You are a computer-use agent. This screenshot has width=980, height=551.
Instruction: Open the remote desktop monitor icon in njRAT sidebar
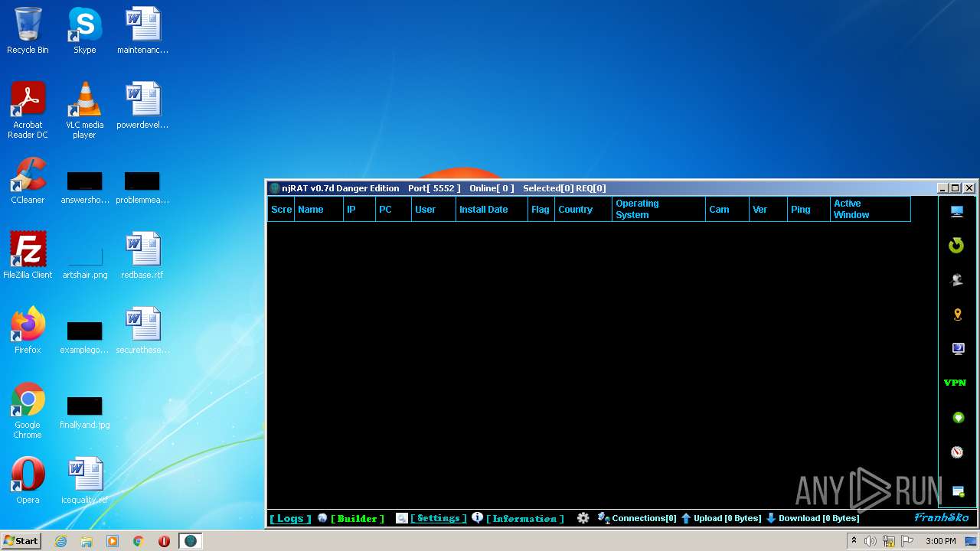957,211
